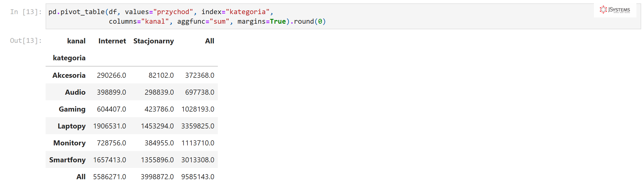Click Gaming Stacjonarny value 423786.0
Screen dimensions: 644x195
pyautogui.click(x=159, y=109)
